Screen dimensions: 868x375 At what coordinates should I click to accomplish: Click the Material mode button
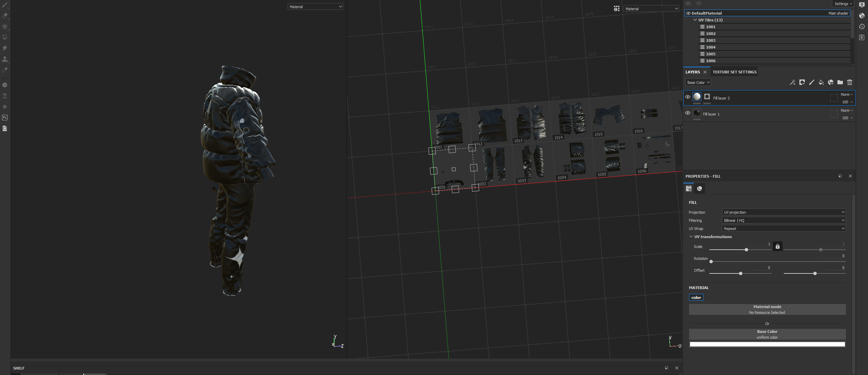click(x=767, y=309)
